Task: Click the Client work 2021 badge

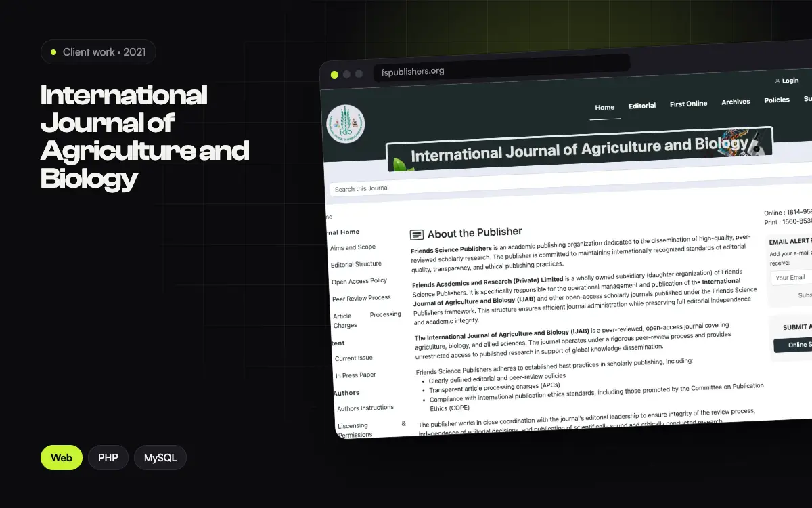Action: pos(98,52)
